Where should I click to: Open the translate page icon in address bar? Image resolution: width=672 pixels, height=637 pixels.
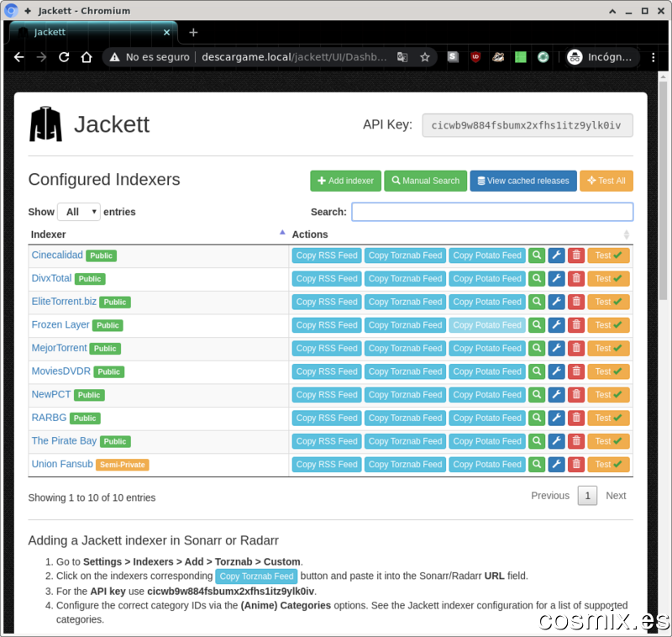[x=402, y=57]
